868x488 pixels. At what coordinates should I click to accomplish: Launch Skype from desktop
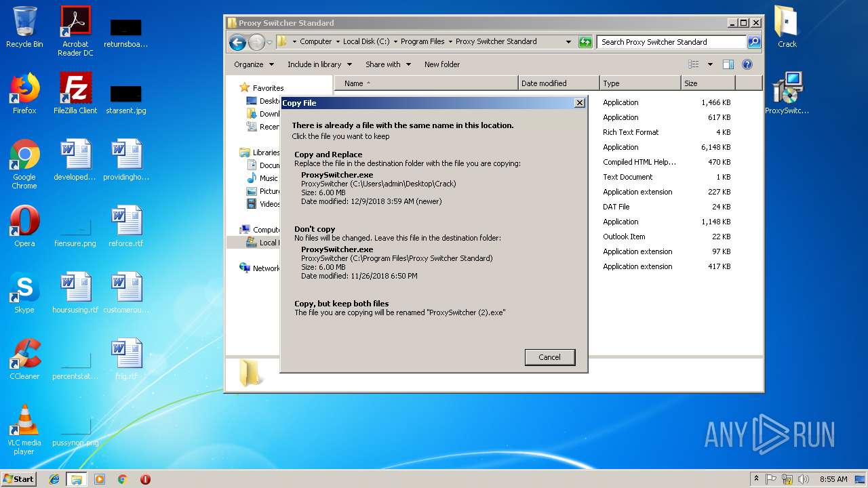tap(24, 293)
